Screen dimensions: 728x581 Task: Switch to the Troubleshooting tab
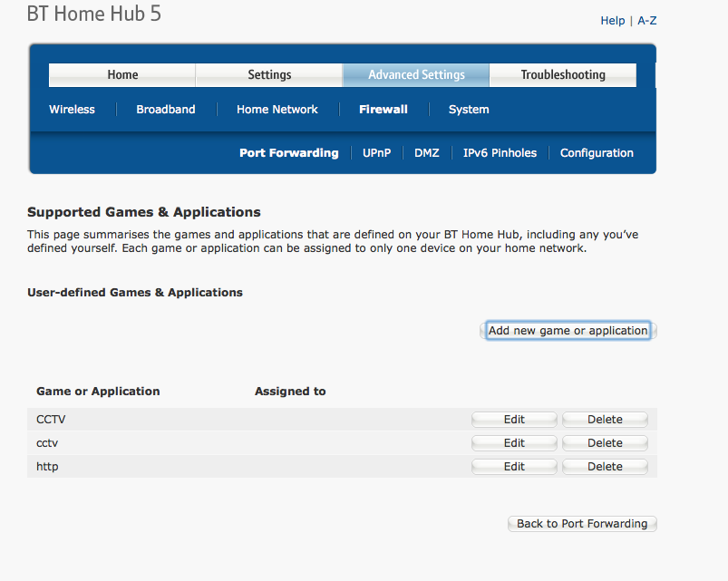click(562, 74)
